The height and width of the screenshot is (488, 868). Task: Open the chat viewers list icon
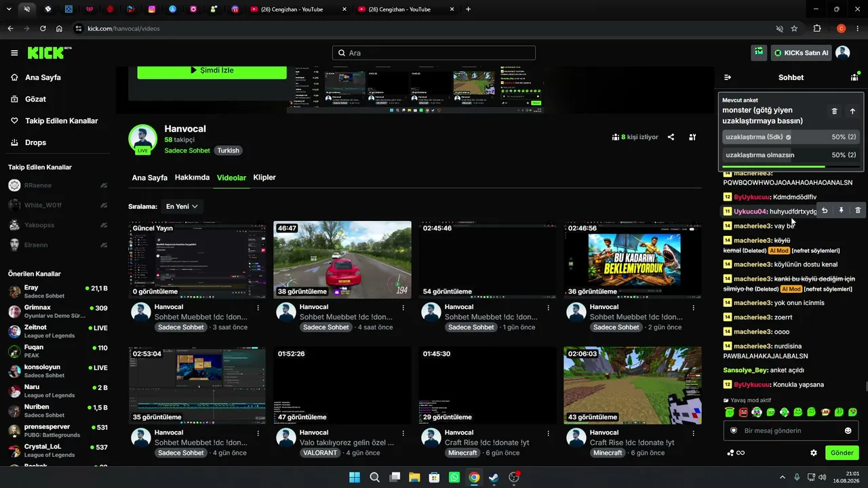[854, 77]
